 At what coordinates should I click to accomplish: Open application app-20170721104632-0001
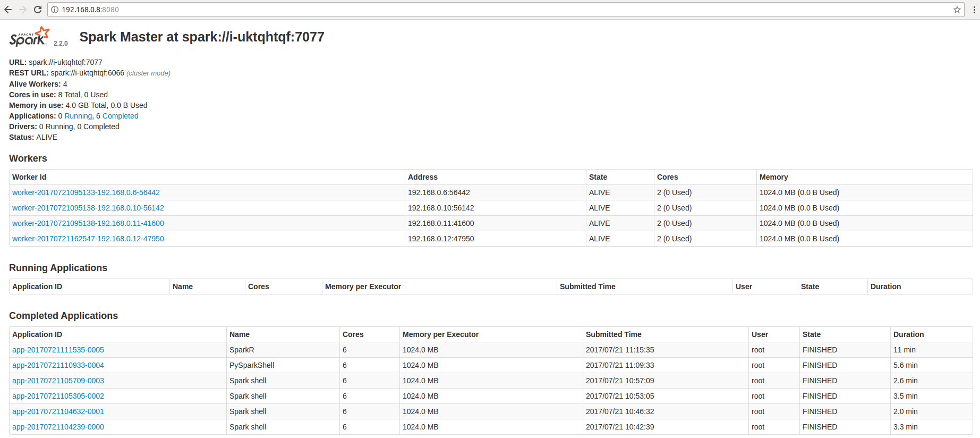point(58,411)
